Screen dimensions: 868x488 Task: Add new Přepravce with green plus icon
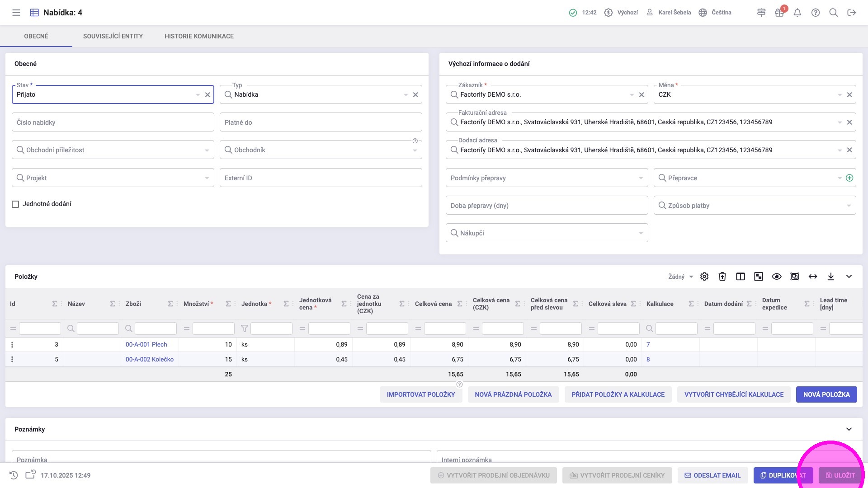coord(849,178)
